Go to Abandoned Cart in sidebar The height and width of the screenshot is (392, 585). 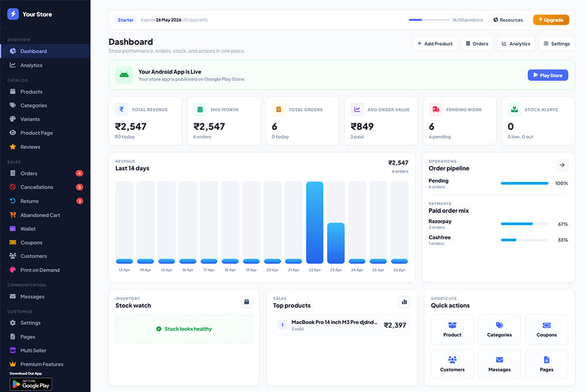tap(40, 215)
